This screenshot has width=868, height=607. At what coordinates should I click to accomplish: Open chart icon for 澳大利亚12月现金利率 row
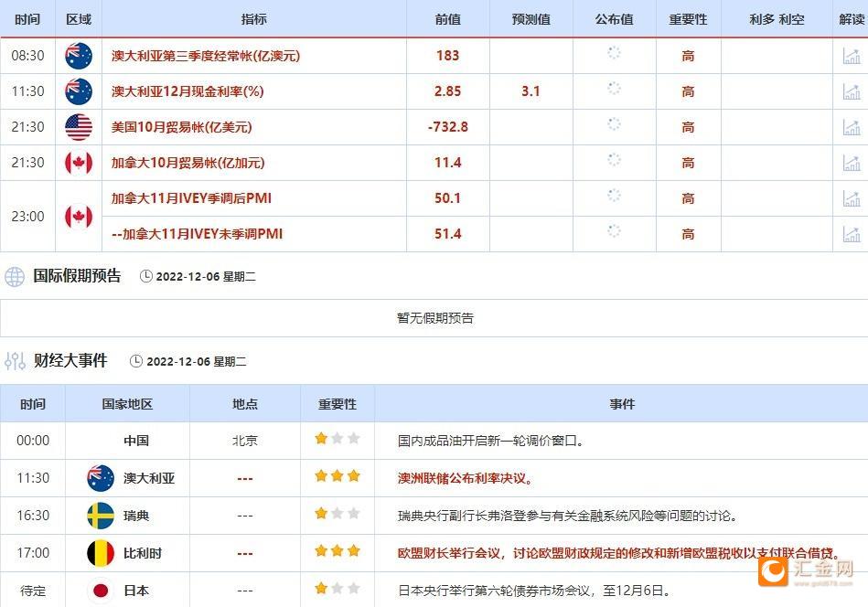click(x=851, y=91)
